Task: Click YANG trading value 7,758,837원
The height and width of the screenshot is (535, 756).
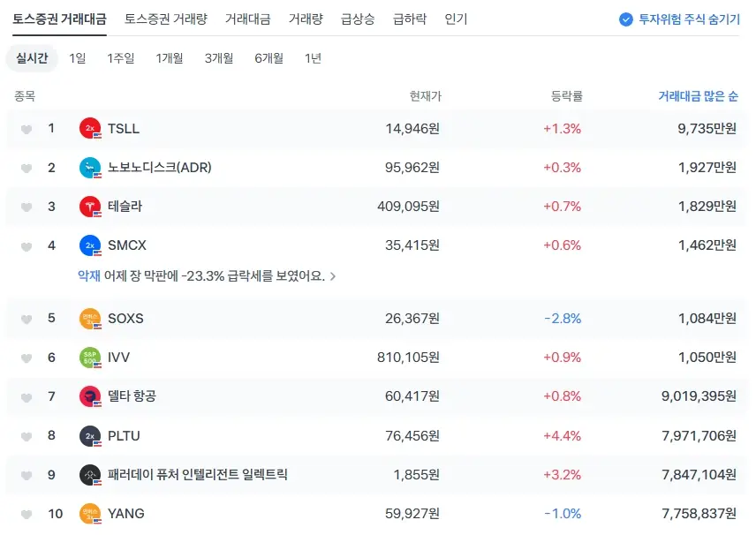Action: (699, 514)
